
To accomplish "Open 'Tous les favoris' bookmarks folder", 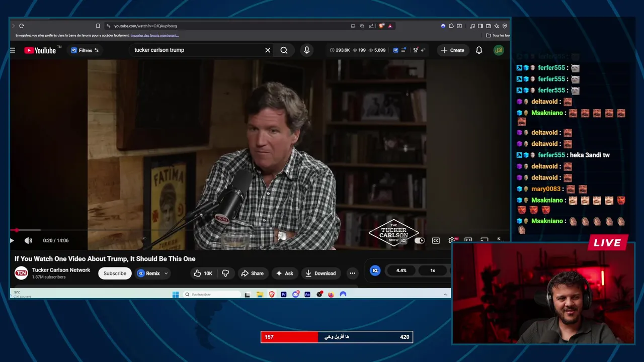I will click(498, 35).
